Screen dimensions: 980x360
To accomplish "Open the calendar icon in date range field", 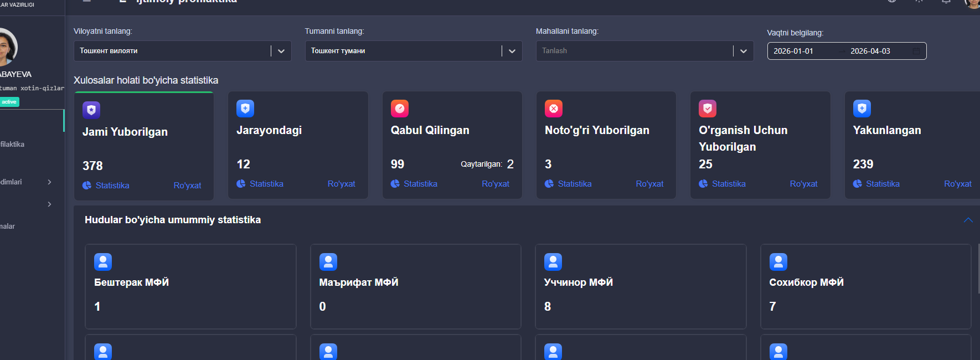I will coord(916,51).
